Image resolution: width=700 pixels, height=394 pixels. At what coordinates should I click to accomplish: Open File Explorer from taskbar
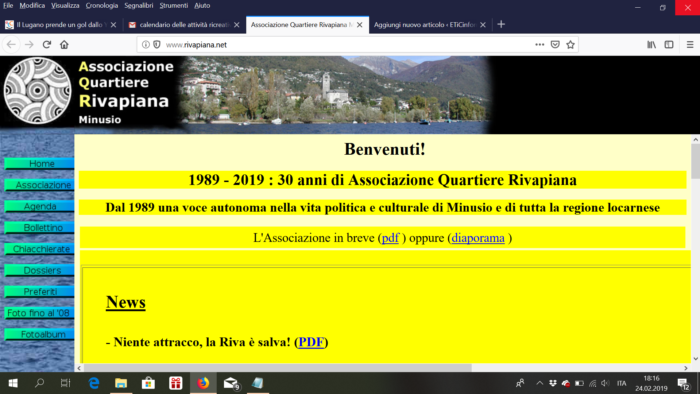(121, 383)
